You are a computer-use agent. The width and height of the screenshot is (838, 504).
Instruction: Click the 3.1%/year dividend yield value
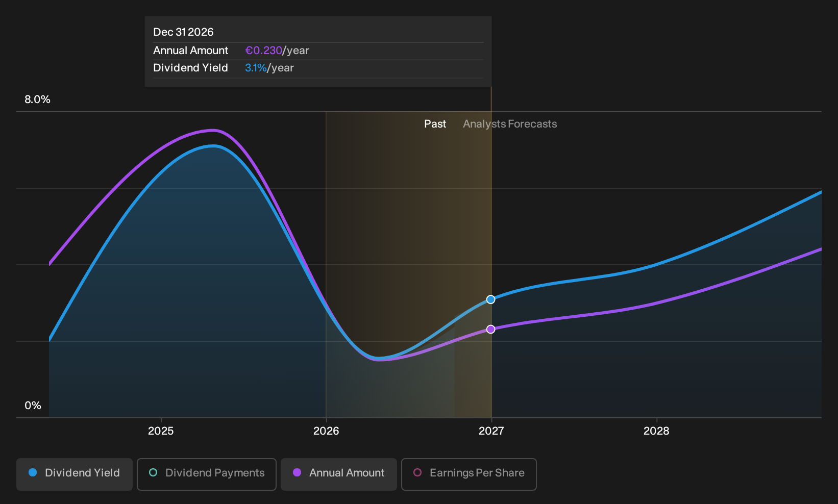(269, 68)
